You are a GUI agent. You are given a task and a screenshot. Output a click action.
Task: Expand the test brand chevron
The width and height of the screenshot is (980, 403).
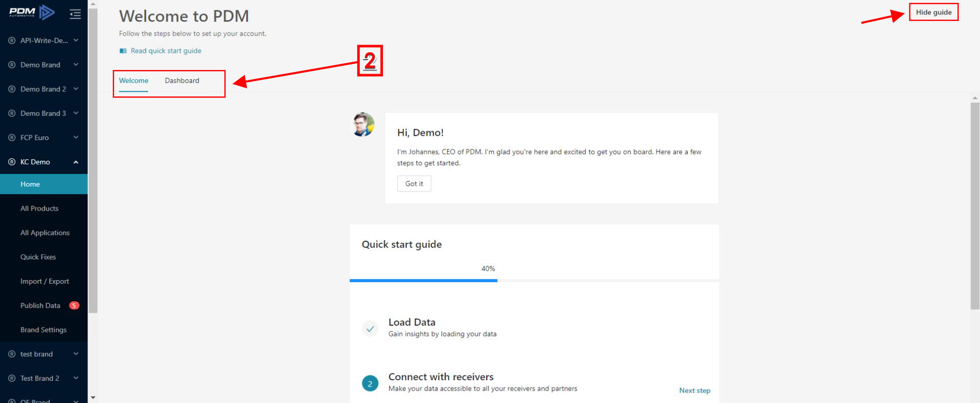point(76,354)
